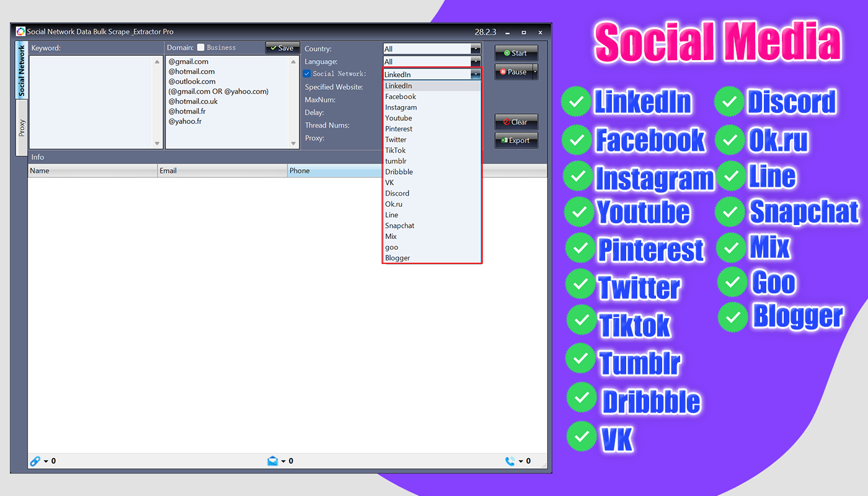The width and height of the screenshot is (868, 496).
Task: Uncheck the Social Network checkbox
Action: coord(307,74)
